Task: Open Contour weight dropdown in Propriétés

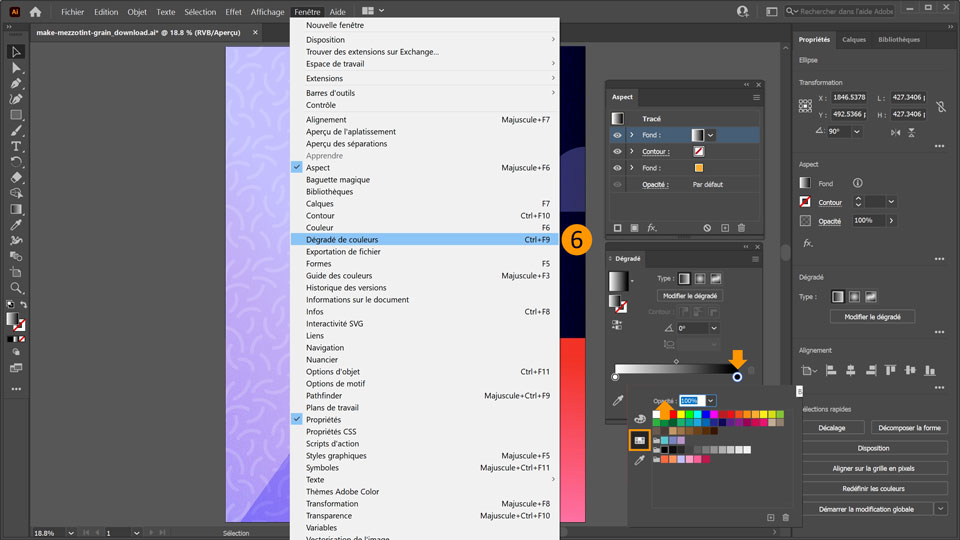Action: 891,202
